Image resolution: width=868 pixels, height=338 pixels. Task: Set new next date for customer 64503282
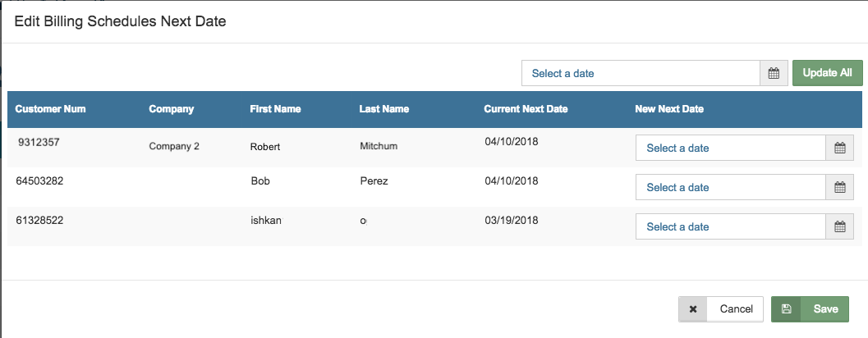point(731,187)
